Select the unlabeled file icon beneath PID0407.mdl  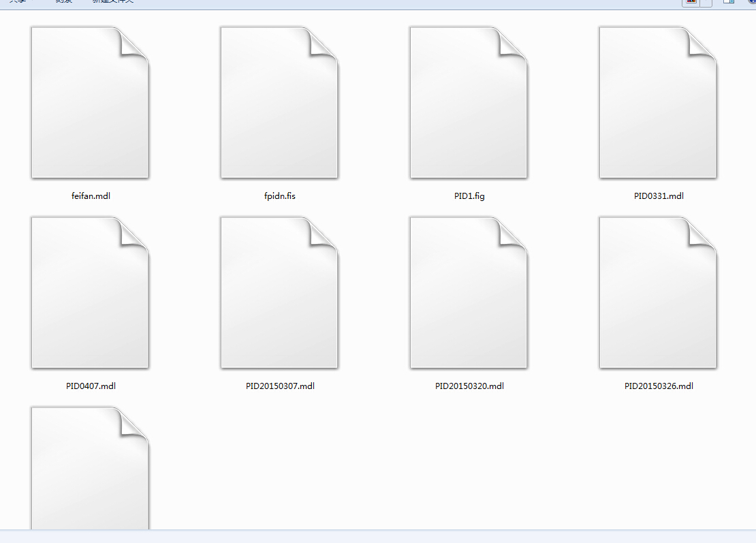90,468
